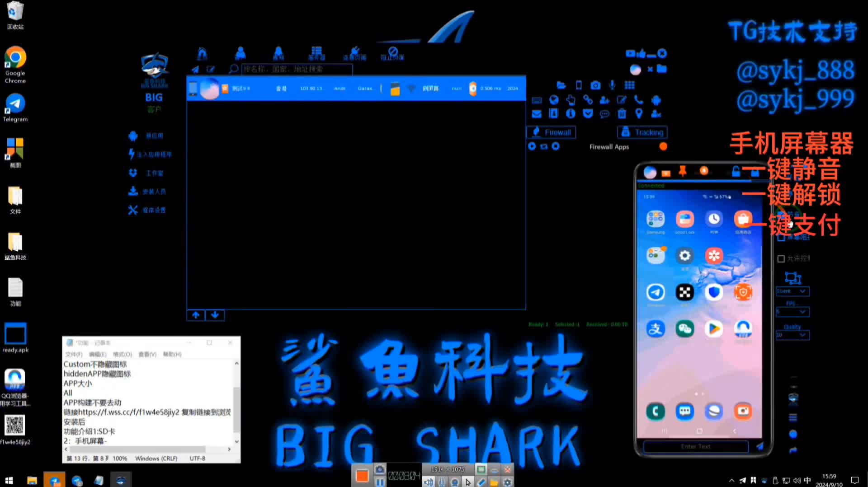Click the Android robot icon in tools panel
Screen dimensions: 868x487
(x=656, y=100)
